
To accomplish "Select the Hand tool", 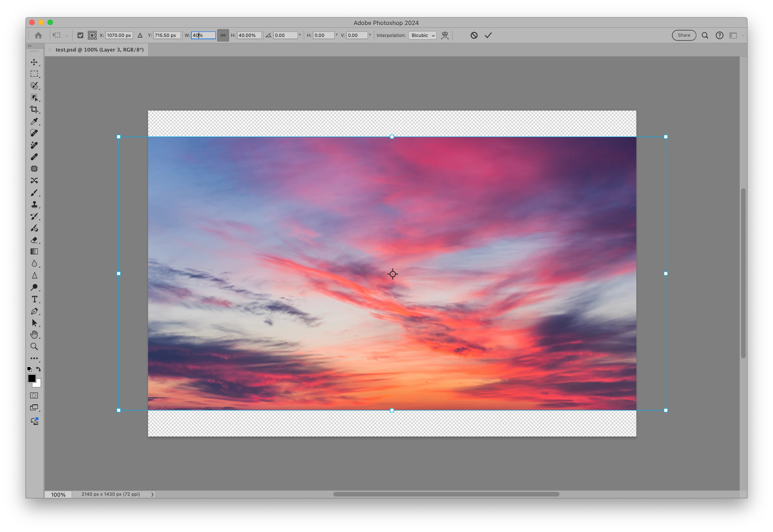I will (x=34, y=335).
